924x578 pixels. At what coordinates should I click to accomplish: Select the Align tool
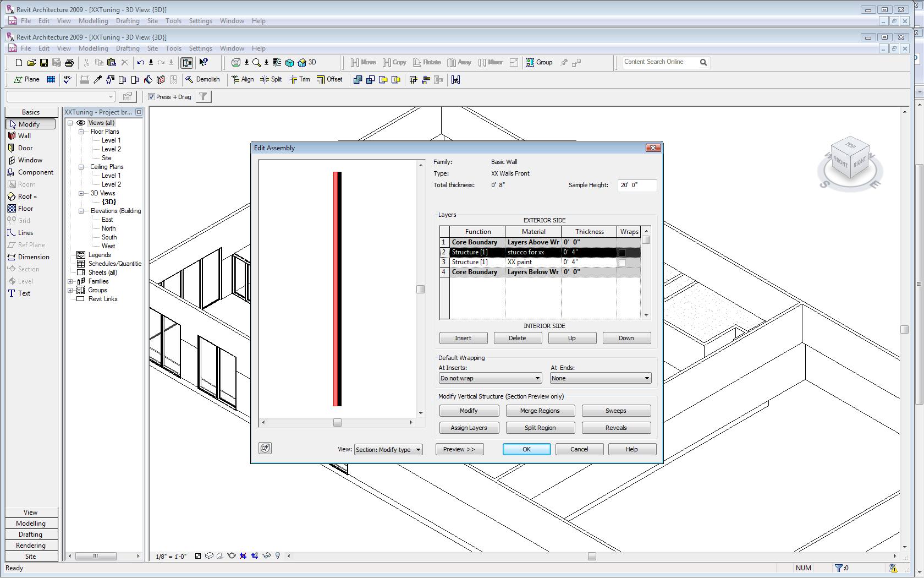click(243, 79)
